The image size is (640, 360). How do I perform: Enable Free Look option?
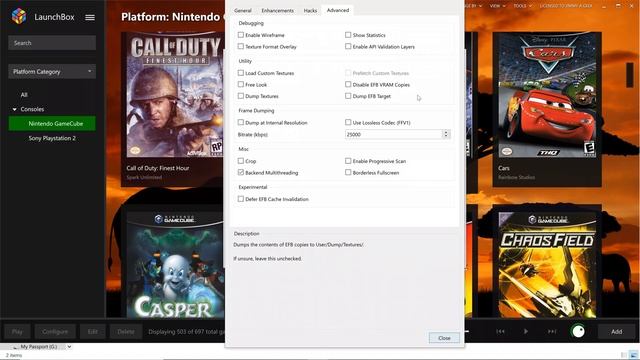pyautogui.click(x=241, y=84)
